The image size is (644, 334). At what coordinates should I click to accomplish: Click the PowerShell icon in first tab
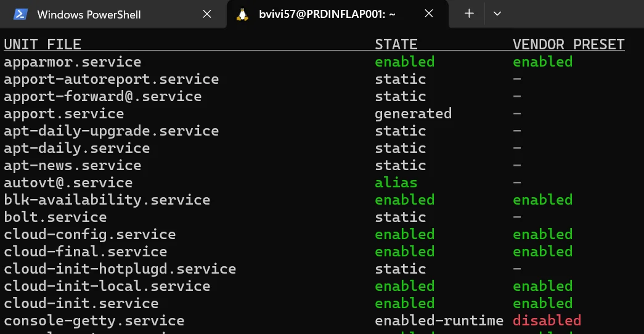tap(20, 14)
